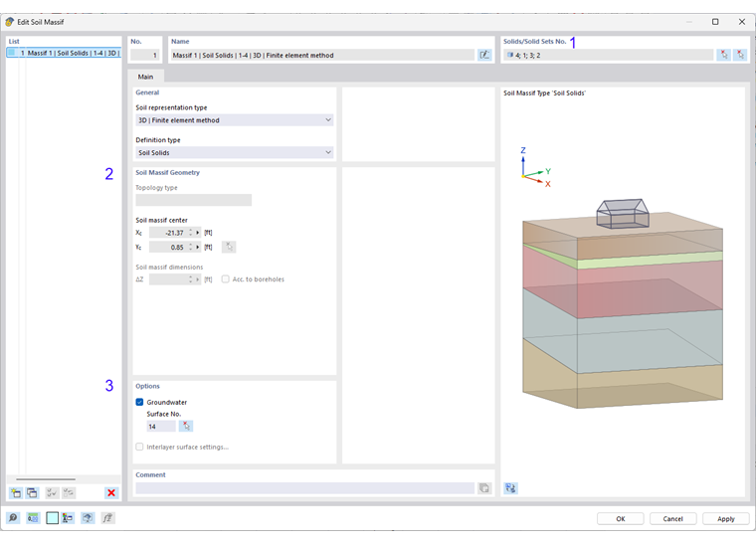Viewport: 756px width, 545px height.
Task: Click the Massif 1 color swatch in list
Action: tap(12, 53)
